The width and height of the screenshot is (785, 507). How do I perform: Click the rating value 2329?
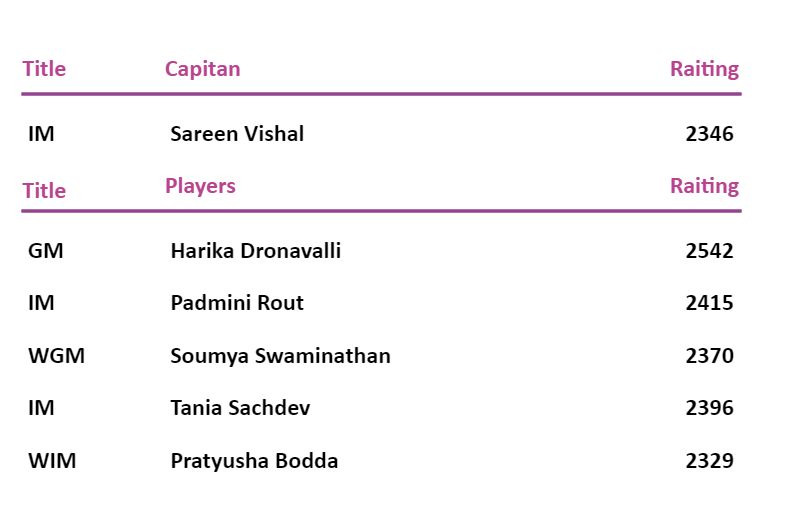(x=709, y=461)
